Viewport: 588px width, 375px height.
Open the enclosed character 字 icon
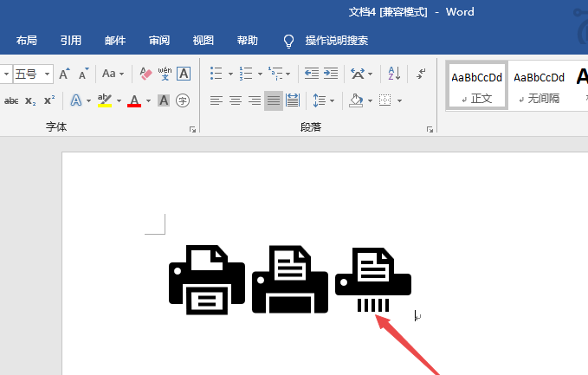pos(183,100)
